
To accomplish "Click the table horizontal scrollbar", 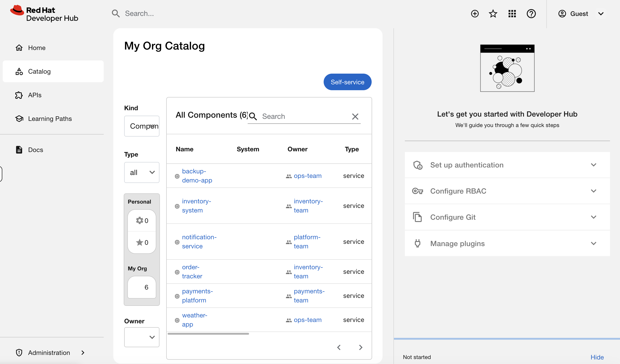I will (208, 334).
